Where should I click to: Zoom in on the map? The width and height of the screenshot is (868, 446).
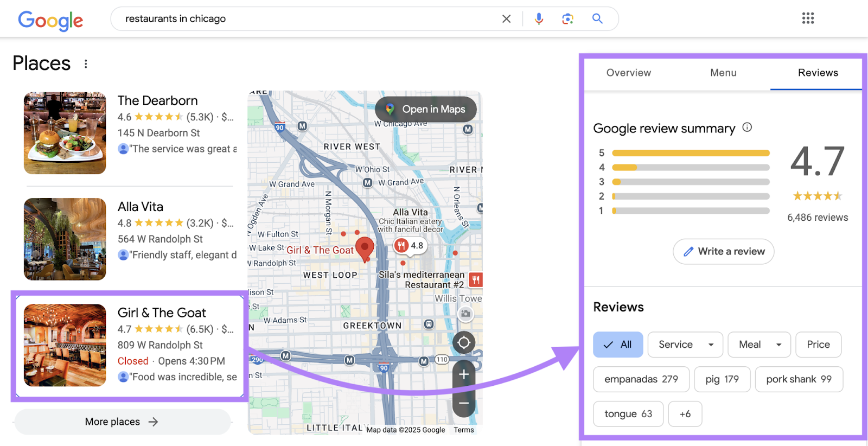point(464,374)
